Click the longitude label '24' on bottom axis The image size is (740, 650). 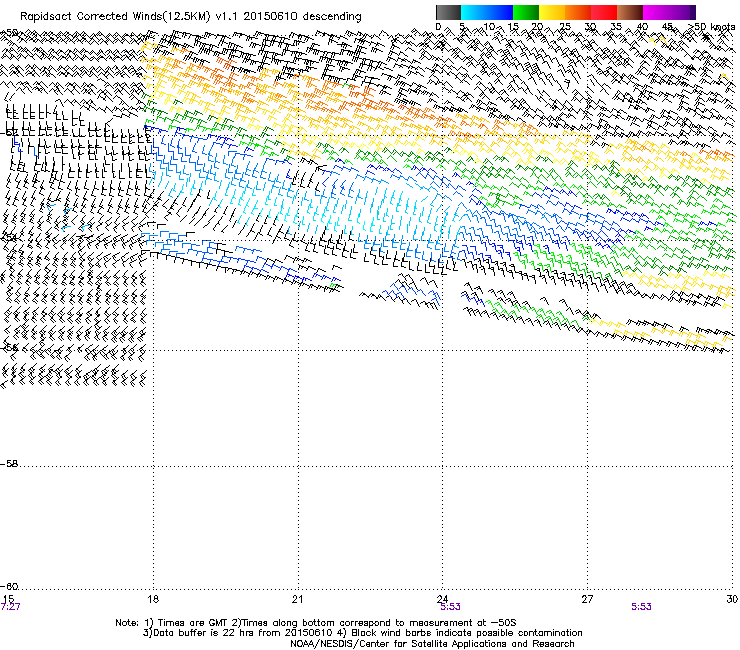(x=442, y=599)
